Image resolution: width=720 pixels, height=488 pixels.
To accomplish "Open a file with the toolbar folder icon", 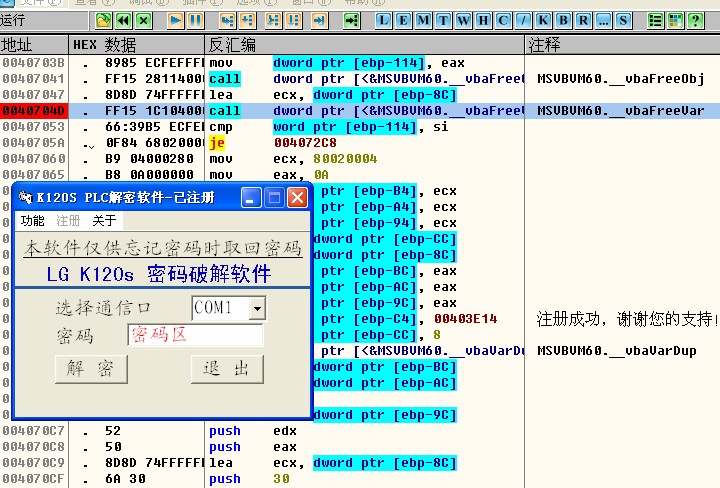I will (103, 21).
